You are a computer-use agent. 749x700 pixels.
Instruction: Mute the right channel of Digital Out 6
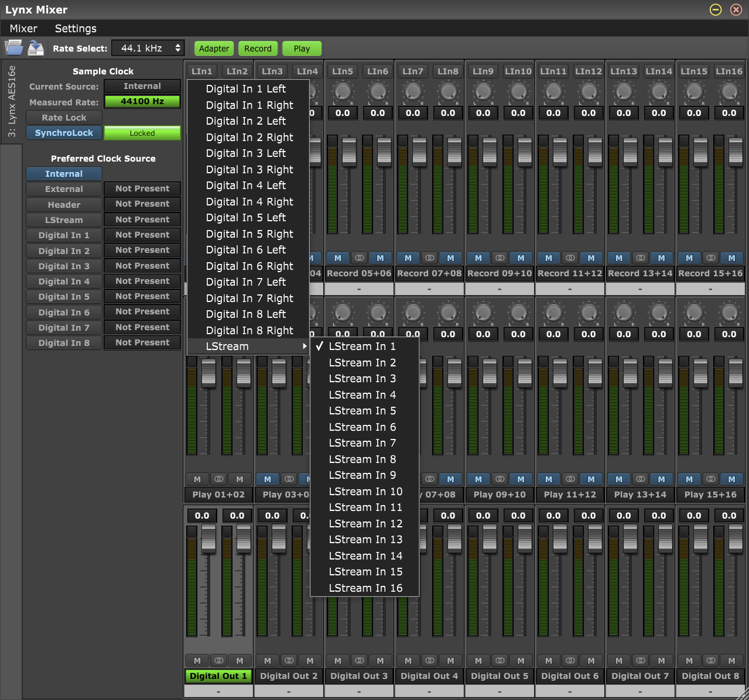coord(591,661)
